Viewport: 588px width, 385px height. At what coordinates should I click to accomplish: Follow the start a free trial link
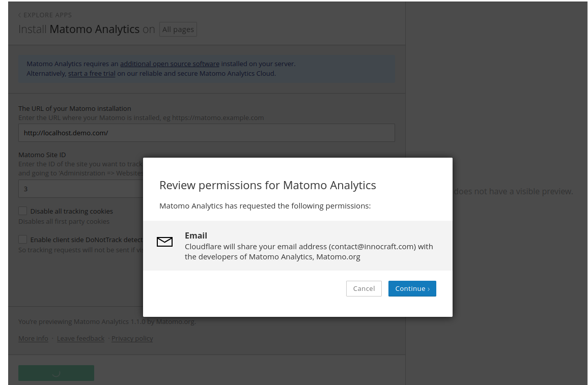pos(92,74)
